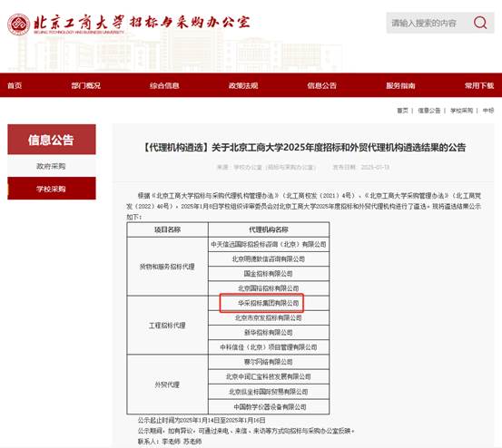Click the 信息公告 breadcrumb link
The image size is (502, 448).
429,111
